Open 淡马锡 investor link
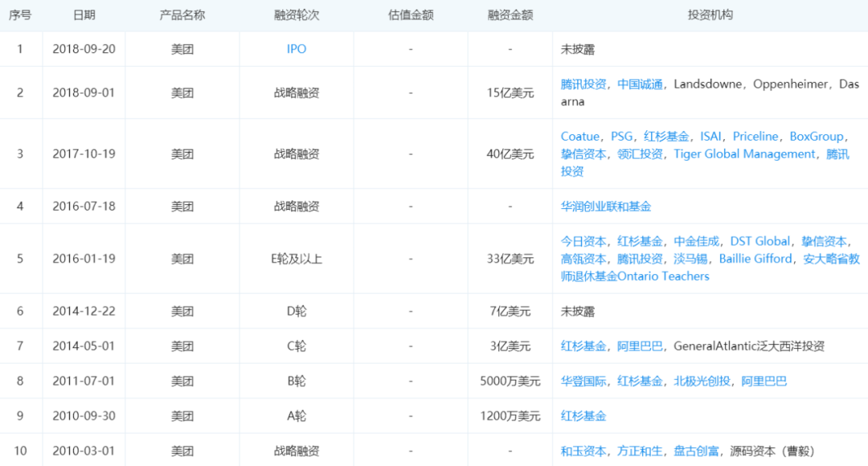Viewport: 868px width, 466px height. (x=690, y=259)
